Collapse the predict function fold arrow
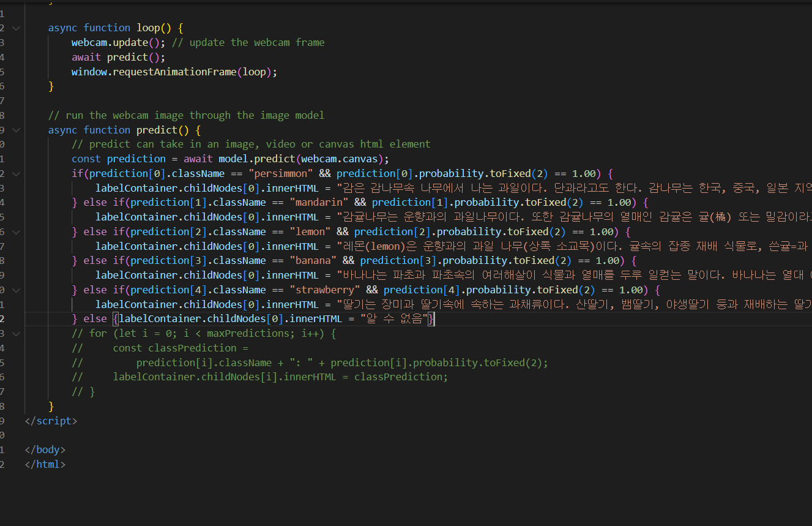This screenshot has width=812, height=526. [16, 129]
